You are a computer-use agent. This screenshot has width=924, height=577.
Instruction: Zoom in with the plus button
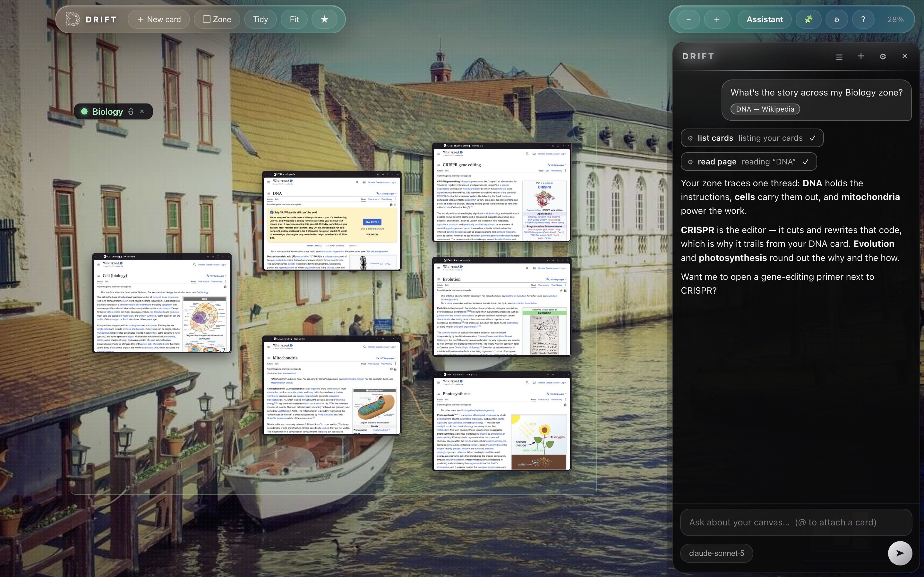click(717, 20)
